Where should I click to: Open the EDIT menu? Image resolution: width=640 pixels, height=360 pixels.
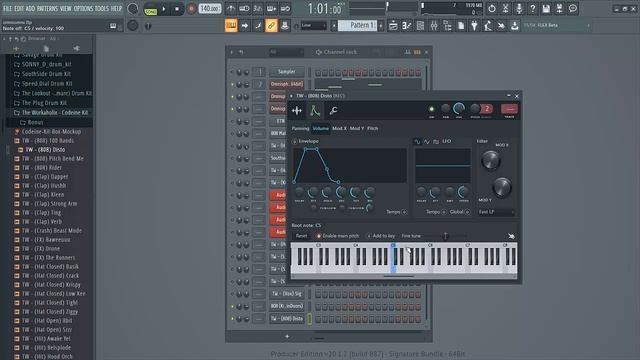point(19,9)
